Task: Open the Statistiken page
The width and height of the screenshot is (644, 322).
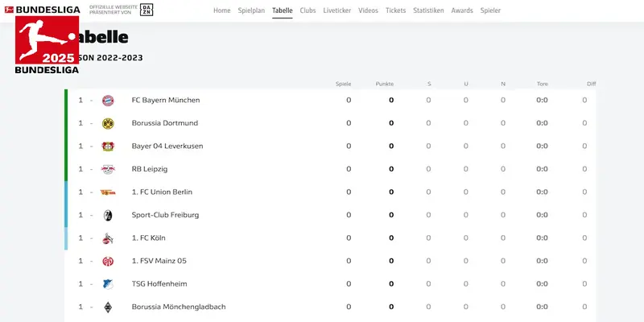Action: (428, 10)
